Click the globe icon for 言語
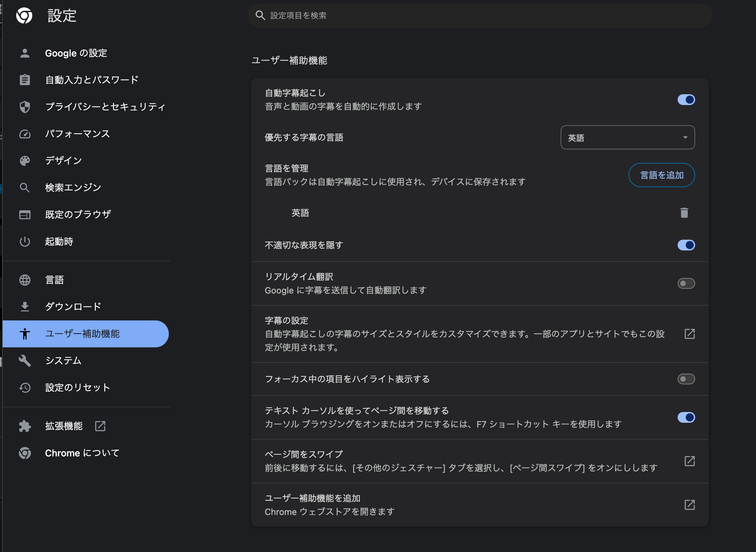The image size is (756, 552). pos(25,280)
